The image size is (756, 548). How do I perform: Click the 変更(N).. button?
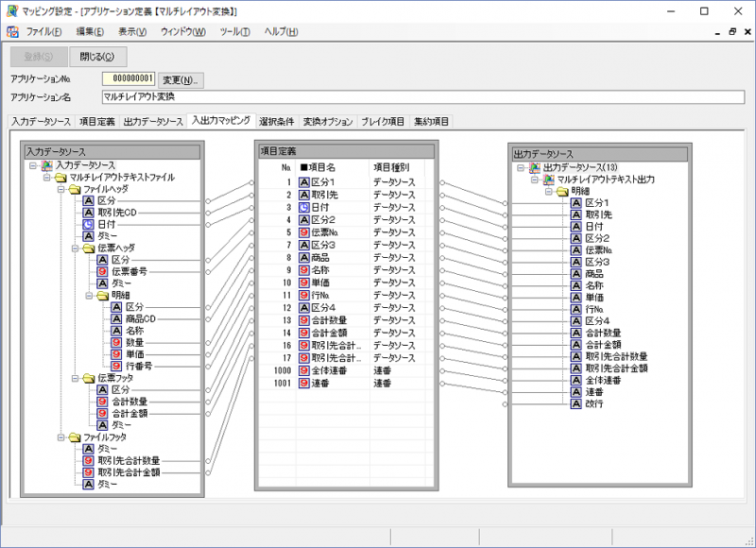click(180, 80)
